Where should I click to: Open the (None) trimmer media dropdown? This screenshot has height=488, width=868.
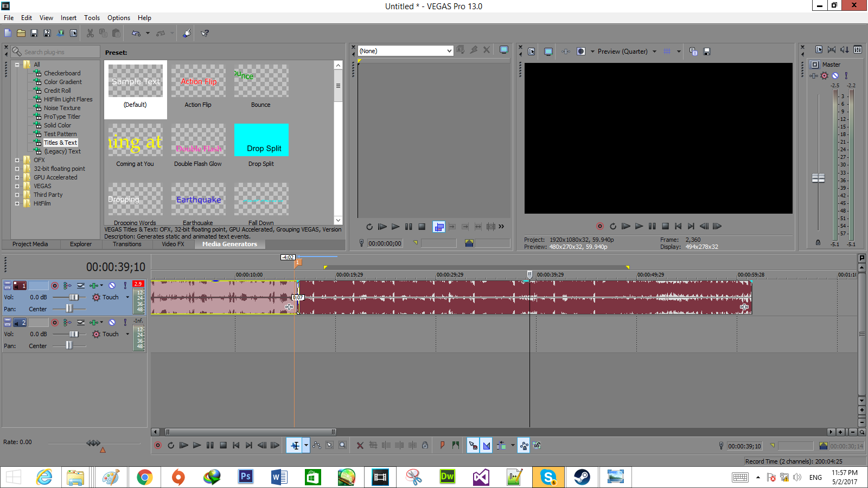[449, 51]
